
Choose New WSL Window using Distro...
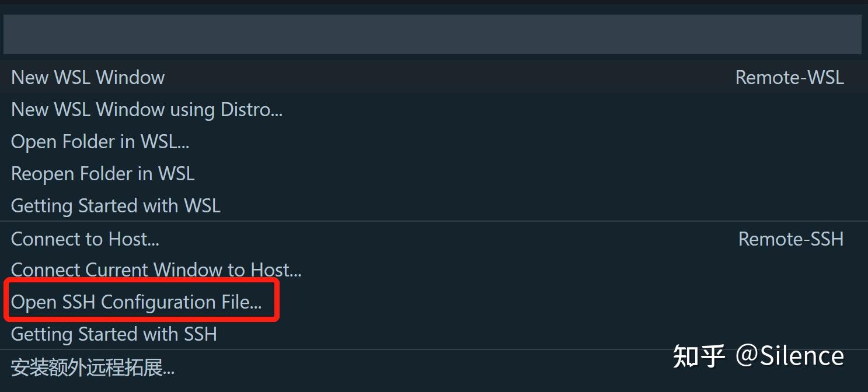click(147, 110)
